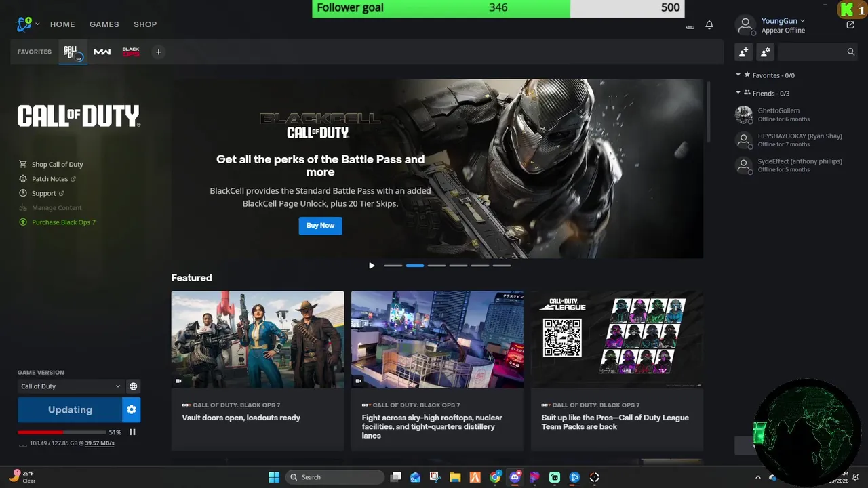Open the Battle.net logo menu
The width and height of the screenshot is (868, 488).
pos(27,24)
